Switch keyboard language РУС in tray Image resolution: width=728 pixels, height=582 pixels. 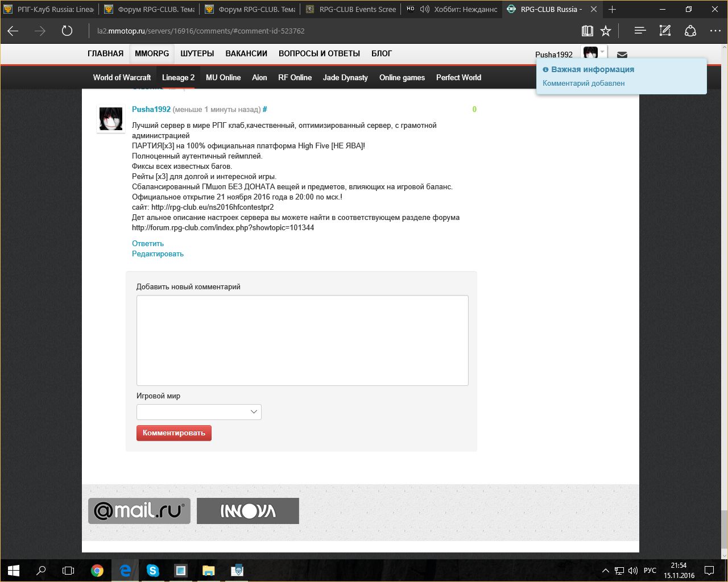coord(650,571)
